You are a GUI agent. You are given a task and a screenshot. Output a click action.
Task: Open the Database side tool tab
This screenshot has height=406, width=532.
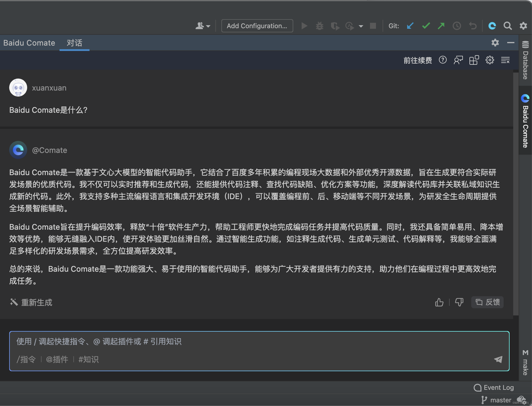tap(525, 60)
